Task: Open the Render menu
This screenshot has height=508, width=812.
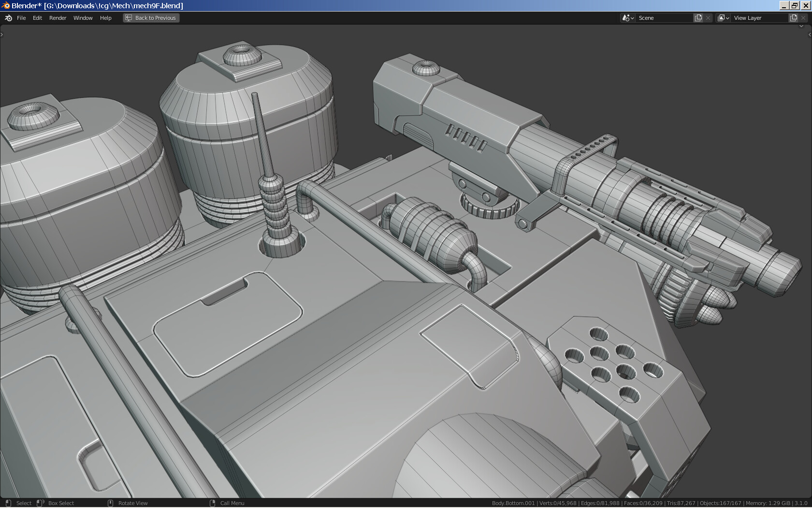Action: coord(58,18)
